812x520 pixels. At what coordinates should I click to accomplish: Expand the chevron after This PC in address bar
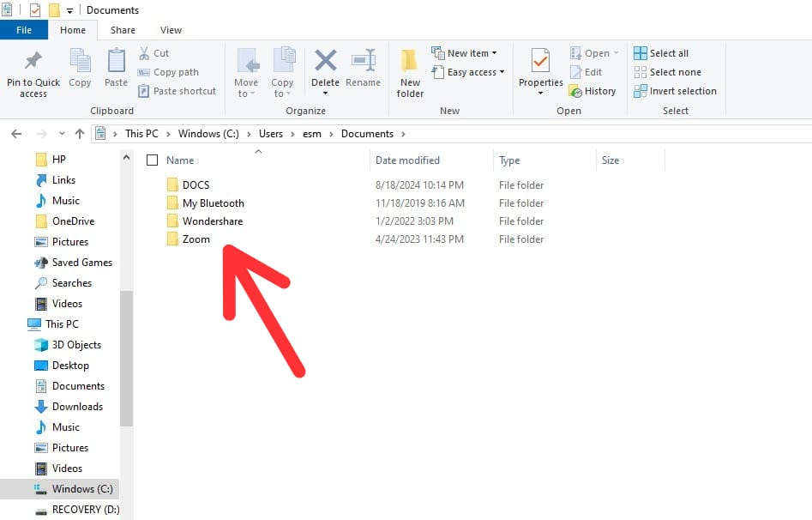168,134
